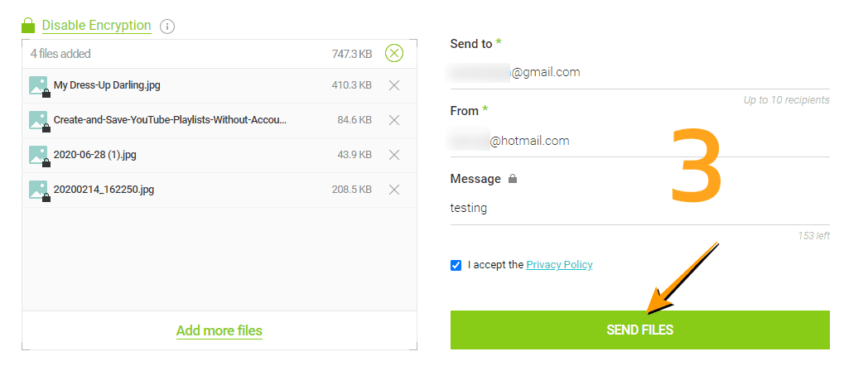
Task: Click the Disable Encryption link
Action: pyautogui.click(x=96, y=26)
